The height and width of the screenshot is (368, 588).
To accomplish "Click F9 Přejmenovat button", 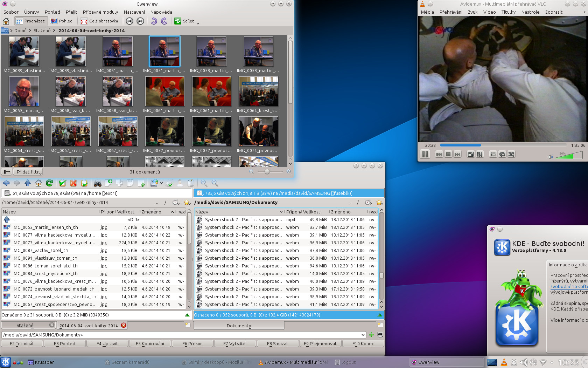I will pos(320,343).
